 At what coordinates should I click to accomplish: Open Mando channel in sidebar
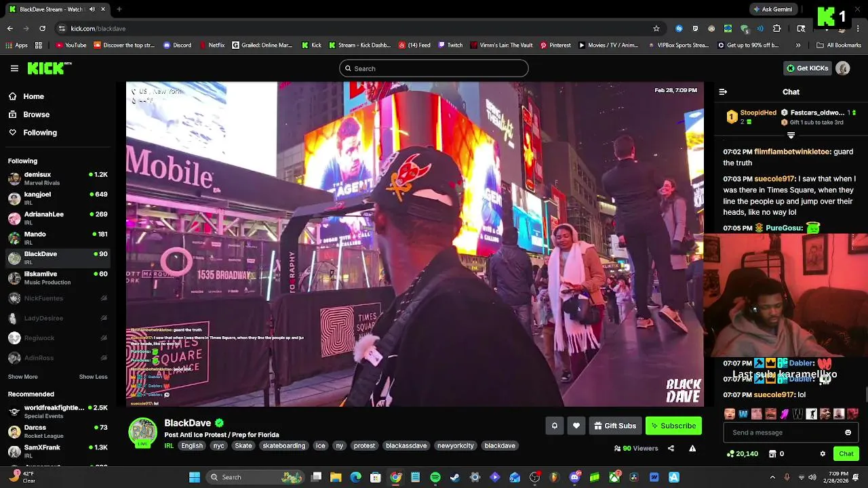pyautogui.click(x=58, y=238)
